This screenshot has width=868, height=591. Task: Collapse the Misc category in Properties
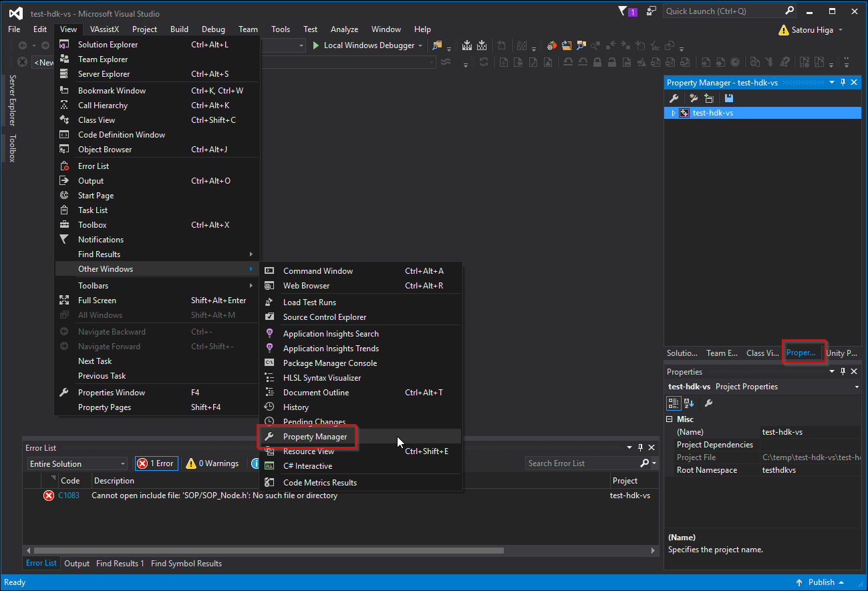pos(670,419)
